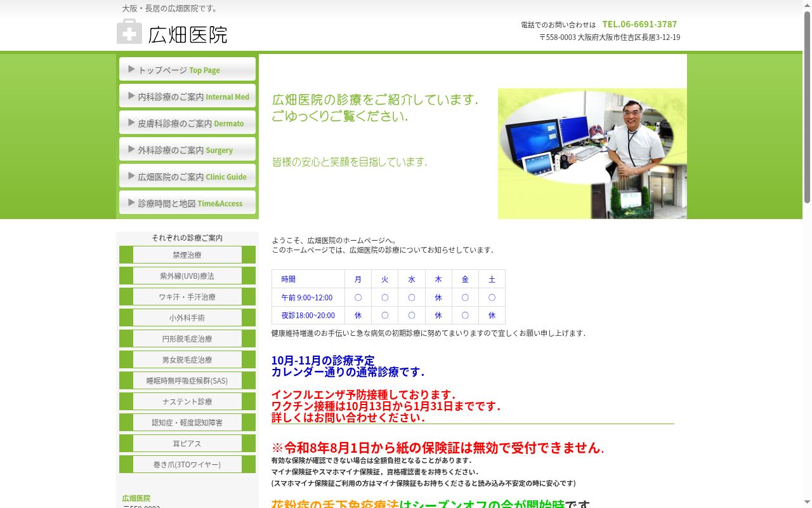
Task: Open the 禁煙治療 link
Action: click(187, 255)
